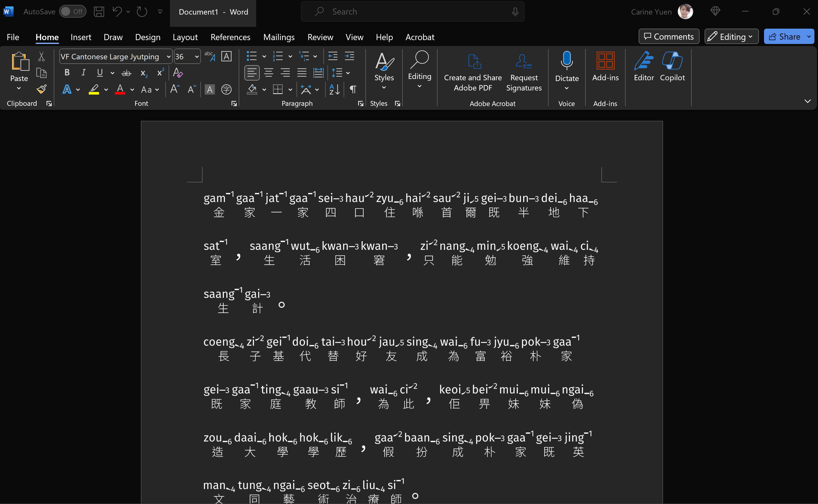Toggle bold formatting
Viewport: 818px width, 504px height.
(x=67, y=73)
